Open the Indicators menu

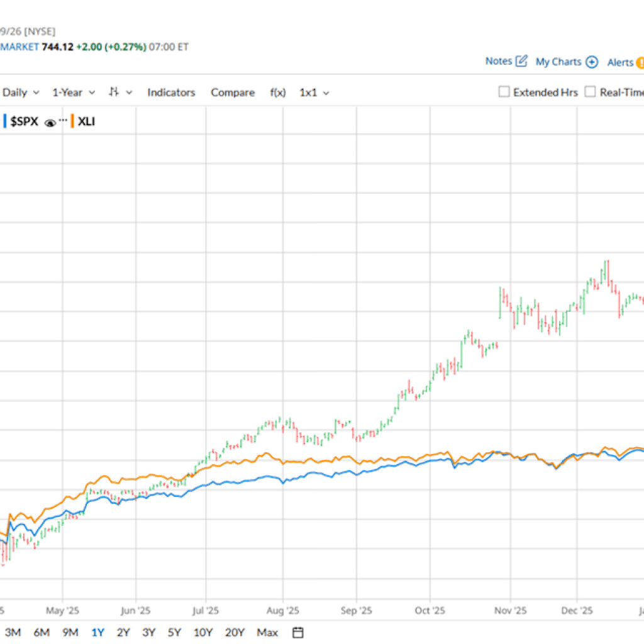[171, 92]
